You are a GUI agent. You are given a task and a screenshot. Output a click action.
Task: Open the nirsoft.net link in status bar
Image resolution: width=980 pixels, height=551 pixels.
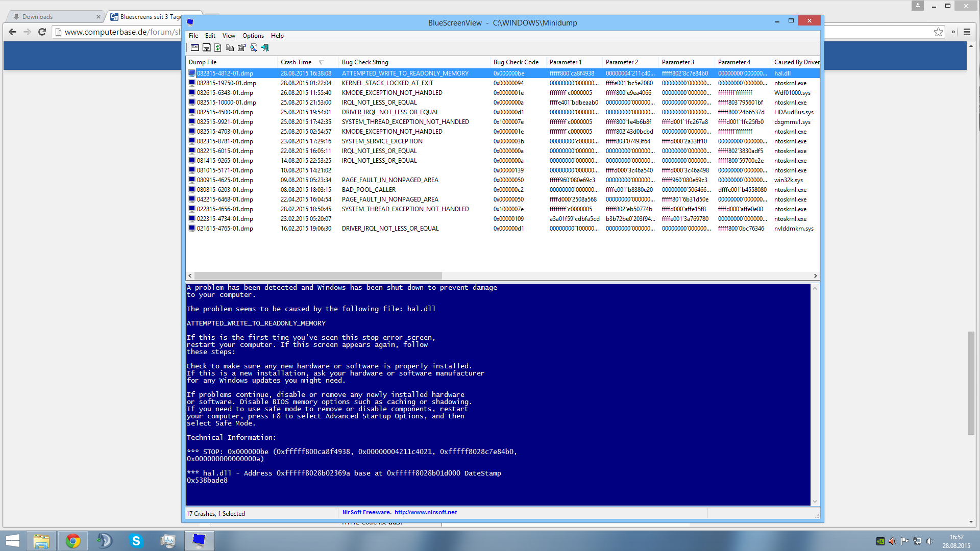[x=425, y=513]
